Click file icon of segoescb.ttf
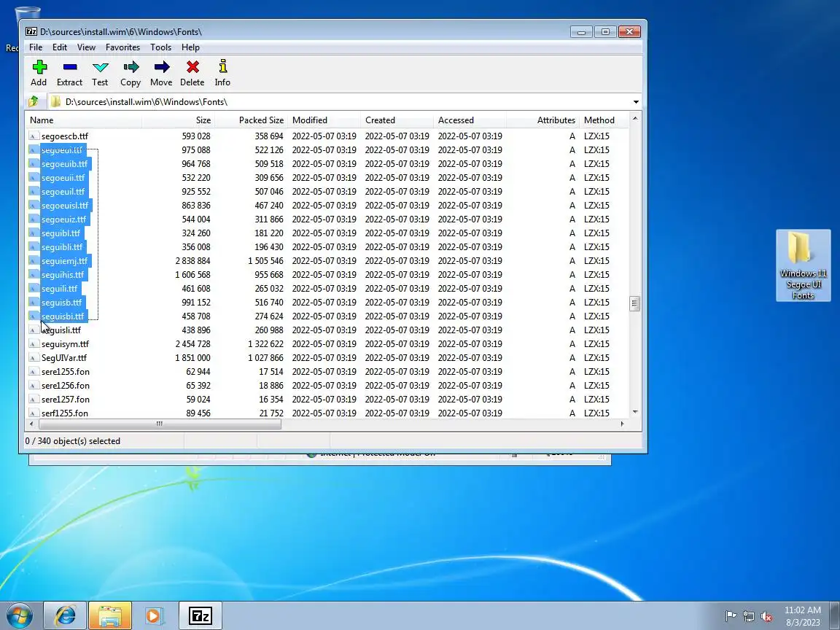Viewport: 840px width, 630px height. 34,136
